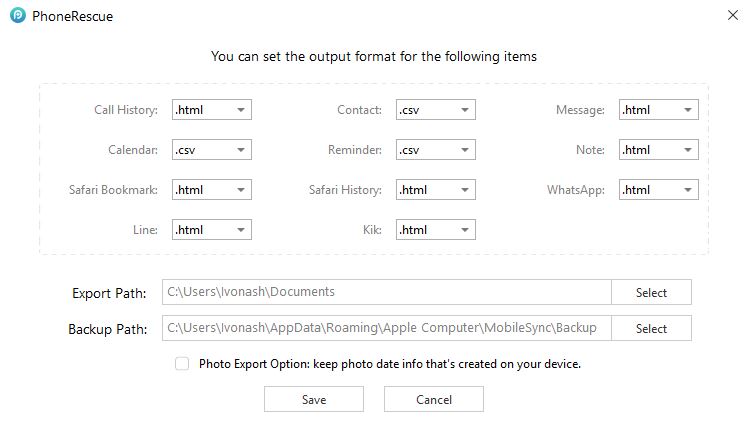The width and height of the screenshot is (748, 440).
Task: Select the Kik output format dropdown
Action: [435, 230]
